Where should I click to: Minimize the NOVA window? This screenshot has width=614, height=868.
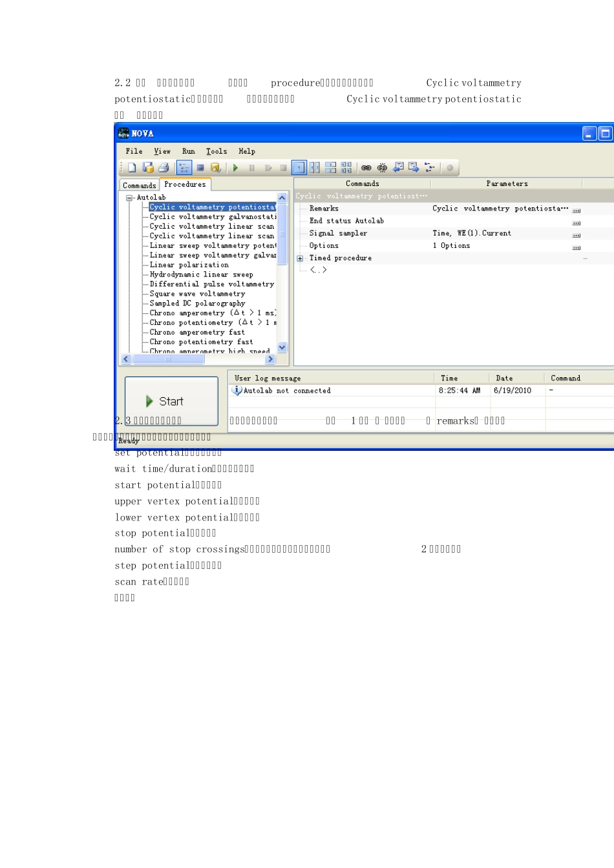tap(589, 134)
